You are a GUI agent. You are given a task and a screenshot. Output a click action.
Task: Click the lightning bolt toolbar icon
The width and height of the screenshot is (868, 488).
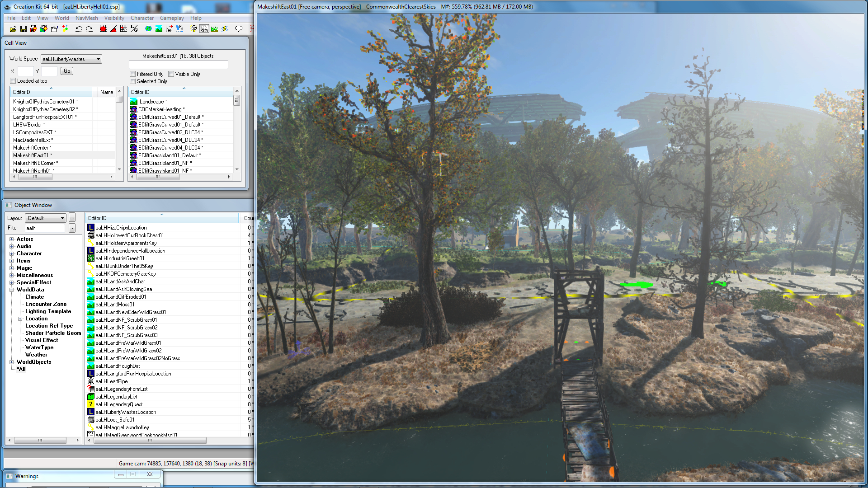[x=225, y=29]
